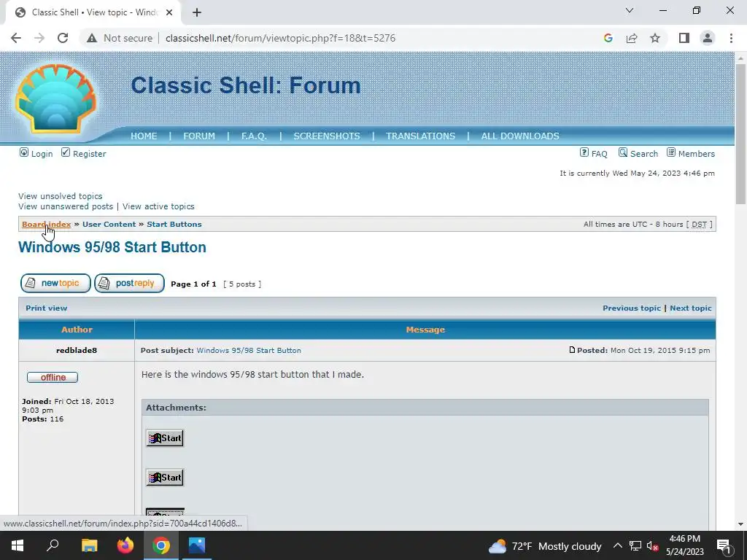
Task: Click the Login link
Action: tap(42, 154)
